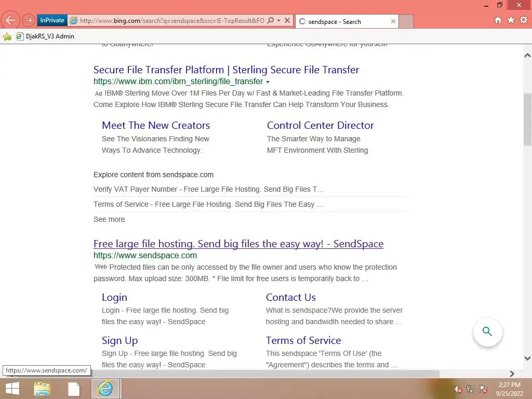
Task: Open the address bar autocomplete dropdown arrow
Action: 278,21
